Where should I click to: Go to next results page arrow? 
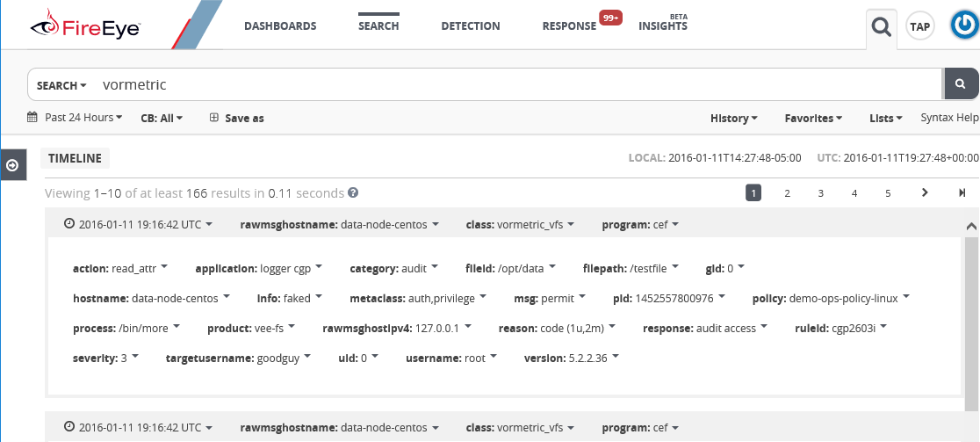click(x=925, y=192)
